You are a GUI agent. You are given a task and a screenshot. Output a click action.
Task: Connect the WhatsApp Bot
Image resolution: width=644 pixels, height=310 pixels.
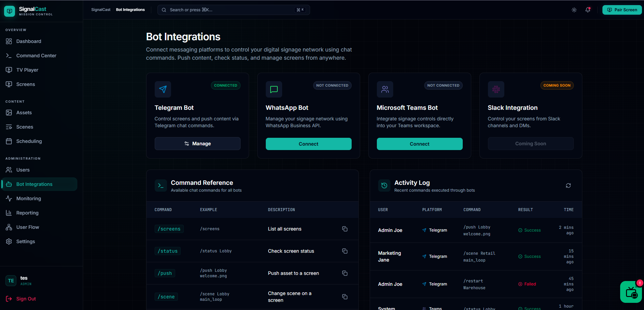309,144
